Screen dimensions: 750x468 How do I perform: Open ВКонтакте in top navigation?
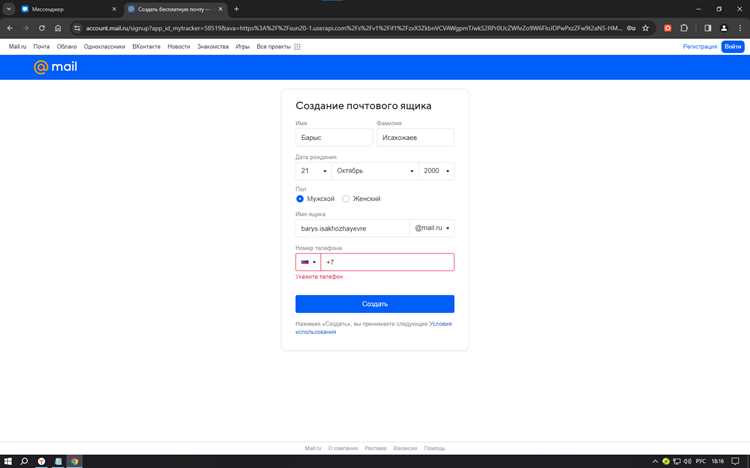146,46
